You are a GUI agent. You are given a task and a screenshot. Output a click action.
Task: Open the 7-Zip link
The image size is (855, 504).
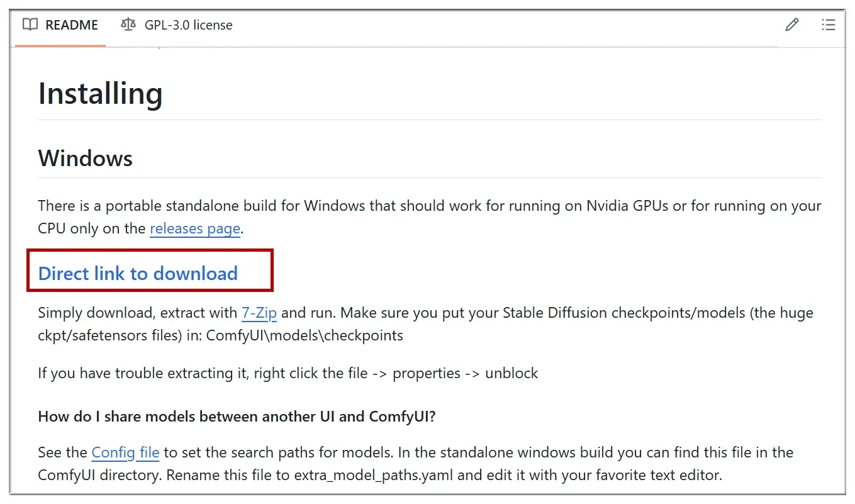coord(259,313)
